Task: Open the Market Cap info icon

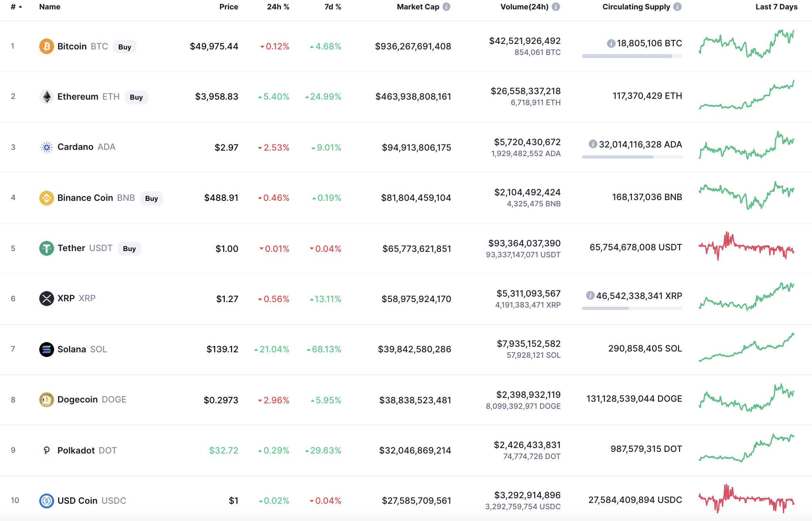Action: click(x=446, y=7)
